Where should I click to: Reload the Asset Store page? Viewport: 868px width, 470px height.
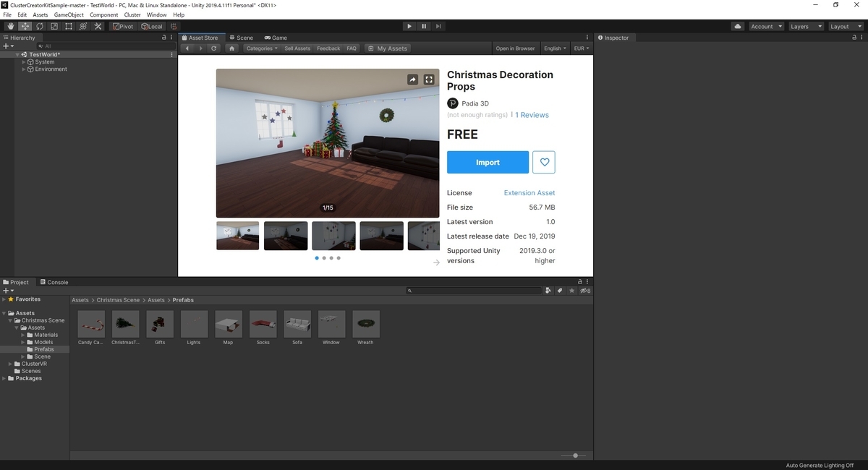[213, 48]
